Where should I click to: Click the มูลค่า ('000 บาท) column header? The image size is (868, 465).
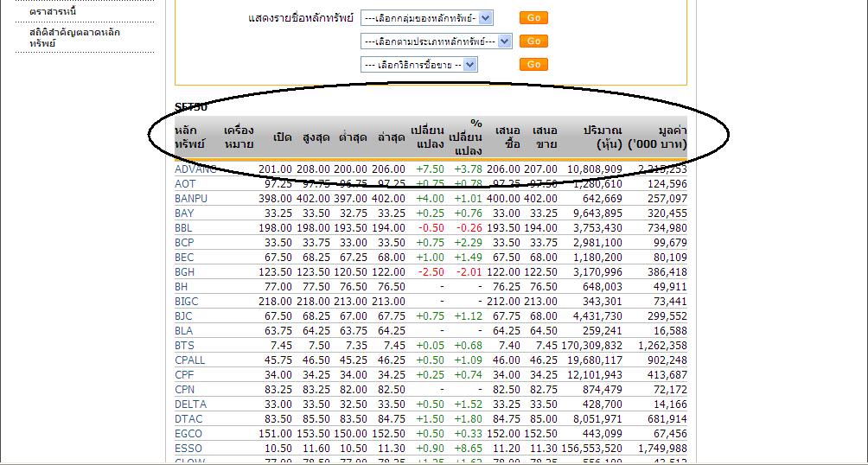point(658,137)
